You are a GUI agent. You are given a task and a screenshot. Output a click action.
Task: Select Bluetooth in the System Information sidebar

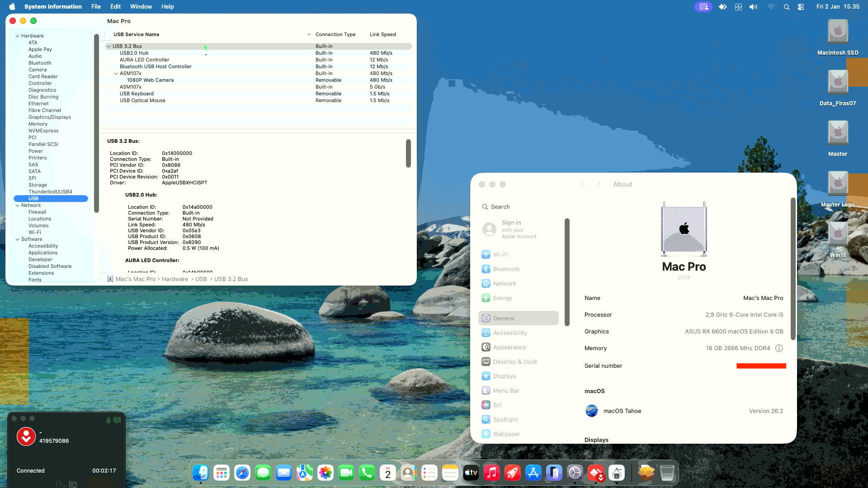(x=40, y=63)
